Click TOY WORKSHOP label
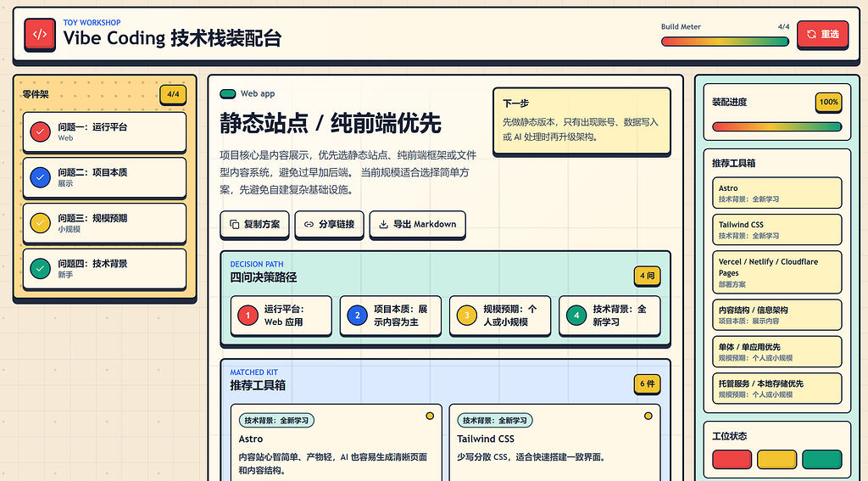 pyautogui.click(x=92, y=23)
